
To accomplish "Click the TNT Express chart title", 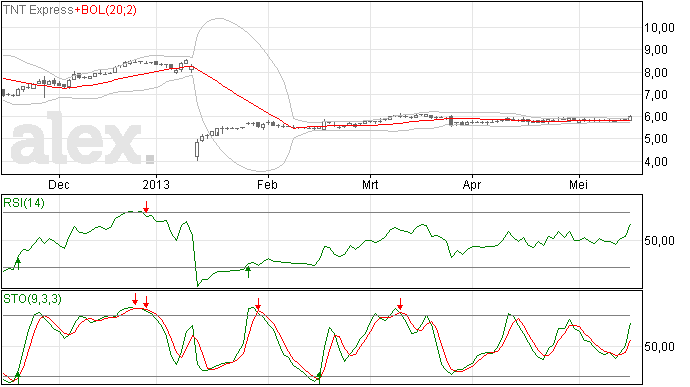I will pyautogui.click(x=38, y=10).
